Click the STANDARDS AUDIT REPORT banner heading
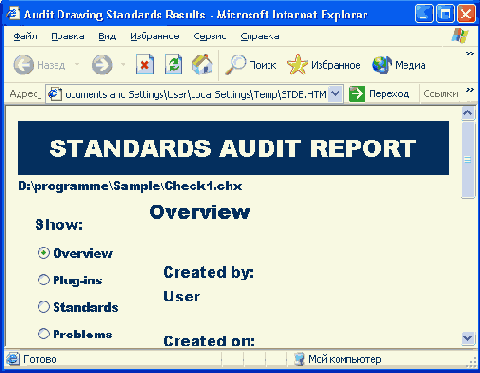480x373 pixels. pos(233,148)
